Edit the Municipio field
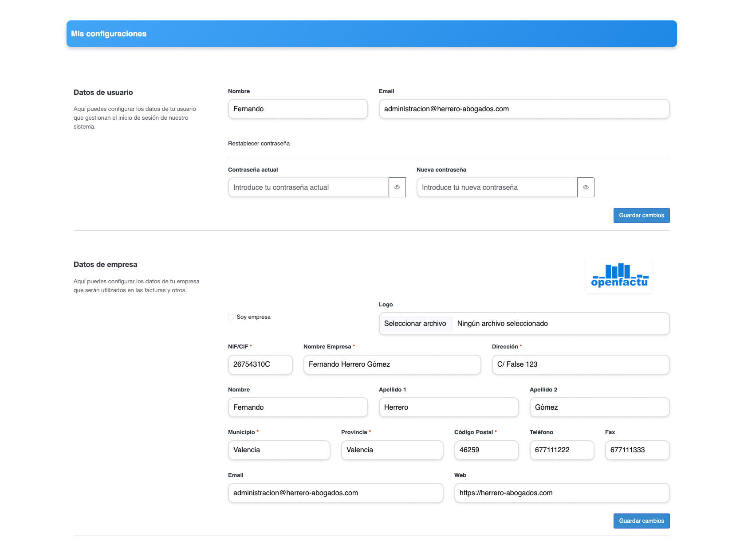The image size is (740, 560). [x=279, y=450]
